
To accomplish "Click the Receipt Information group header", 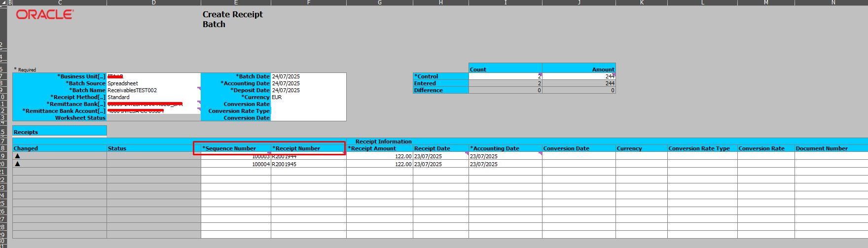I will tap(383, 141).
